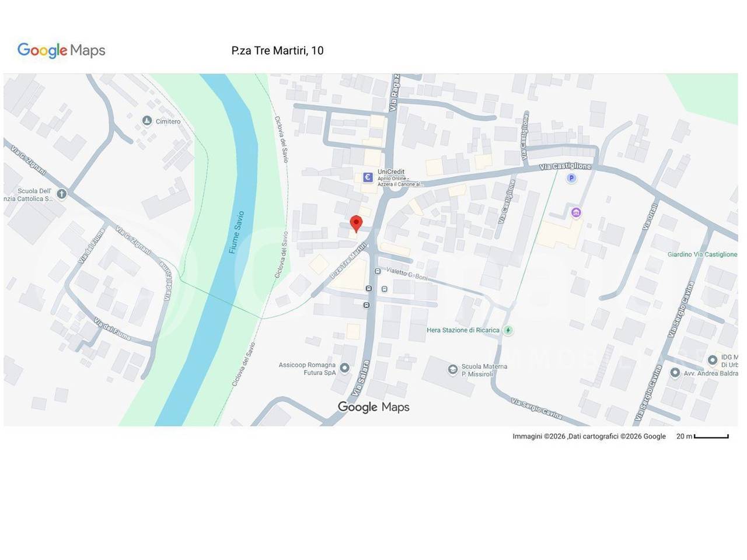
Task: Click the Scuola Dell'Infanzia Cattolica church icon
Action: tap(61, 194)
